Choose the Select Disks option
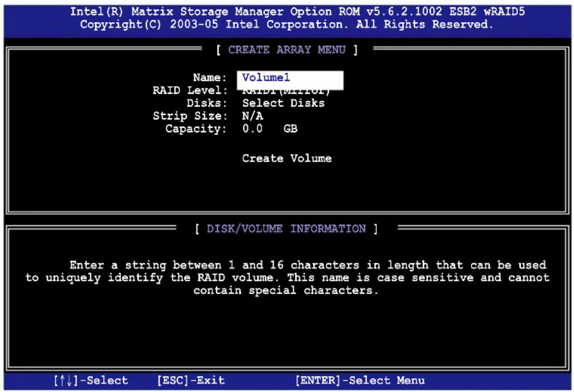The width and height of the screenshot is (574, 392). pos(284,103)
